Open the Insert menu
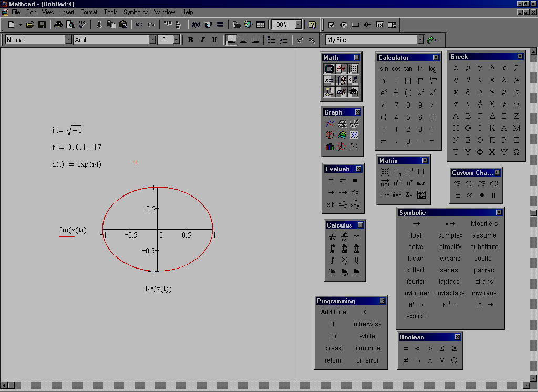 (x=67, y=12)
